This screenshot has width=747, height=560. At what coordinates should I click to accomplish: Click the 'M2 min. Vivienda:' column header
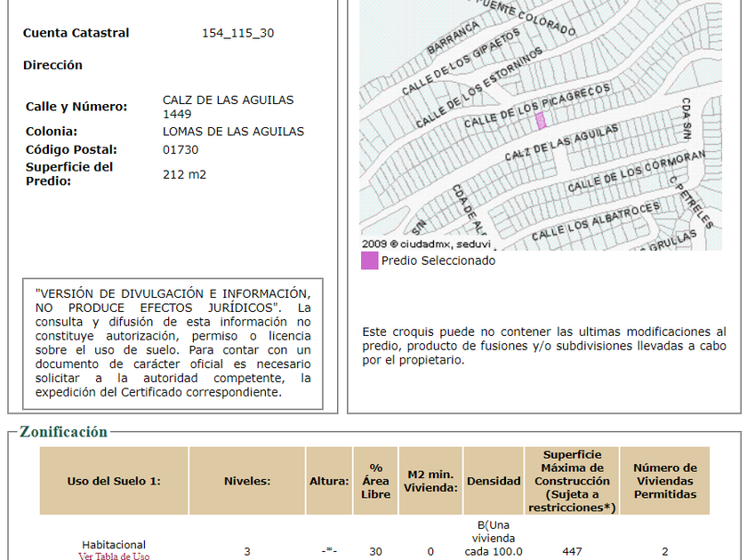[430, 481]
